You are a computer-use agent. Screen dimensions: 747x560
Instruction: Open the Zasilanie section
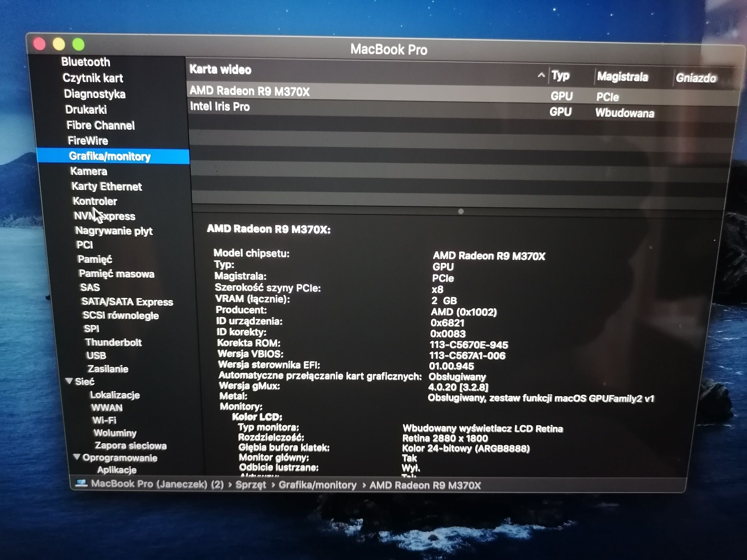point(108,369)
